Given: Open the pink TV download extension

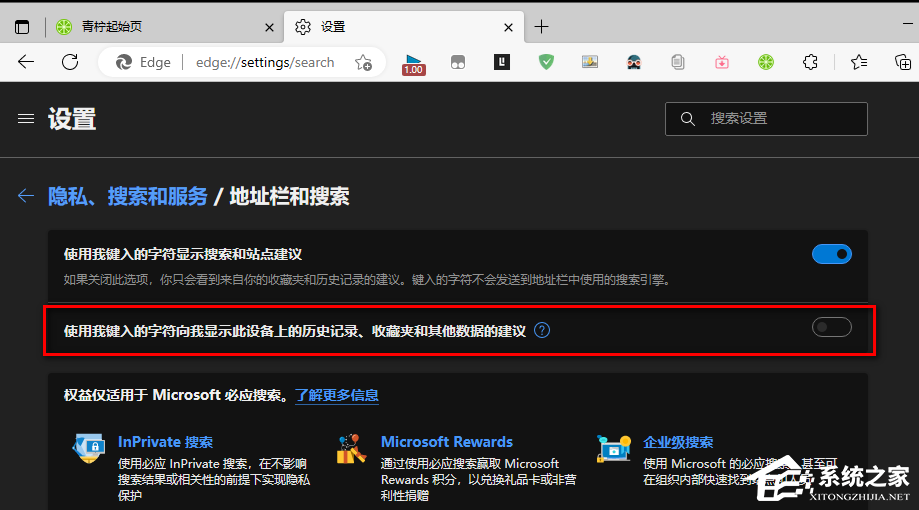Looking at the screenshot, I should (x=722, y=62).
